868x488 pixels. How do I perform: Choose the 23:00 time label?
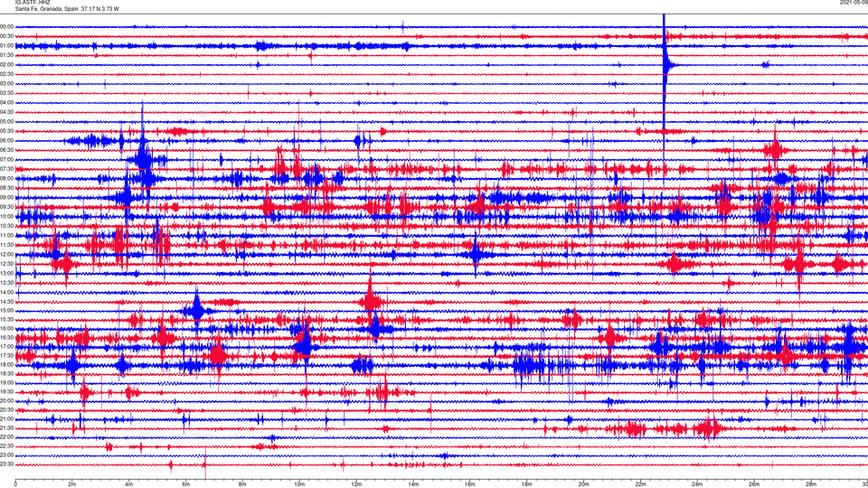point(6,455)
